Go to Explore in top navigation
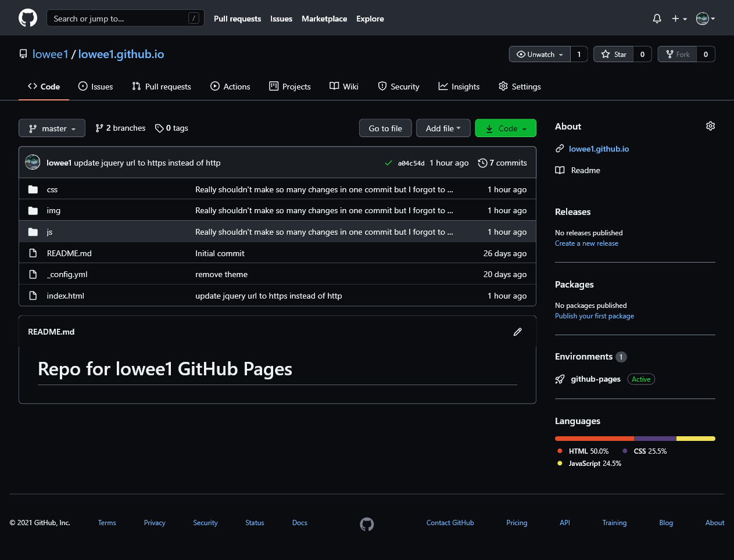 370,19
